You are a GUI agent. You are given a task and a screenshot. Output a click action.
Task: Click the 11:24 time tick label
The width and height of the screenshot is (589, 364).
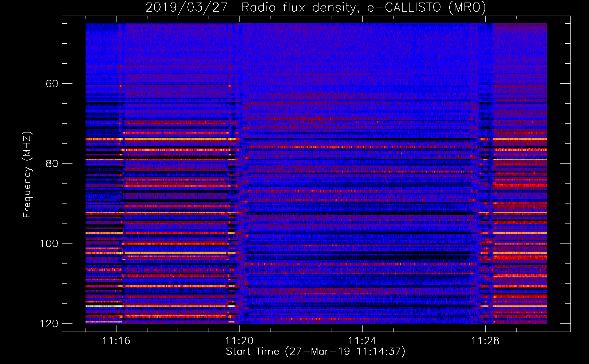[362, 341]
